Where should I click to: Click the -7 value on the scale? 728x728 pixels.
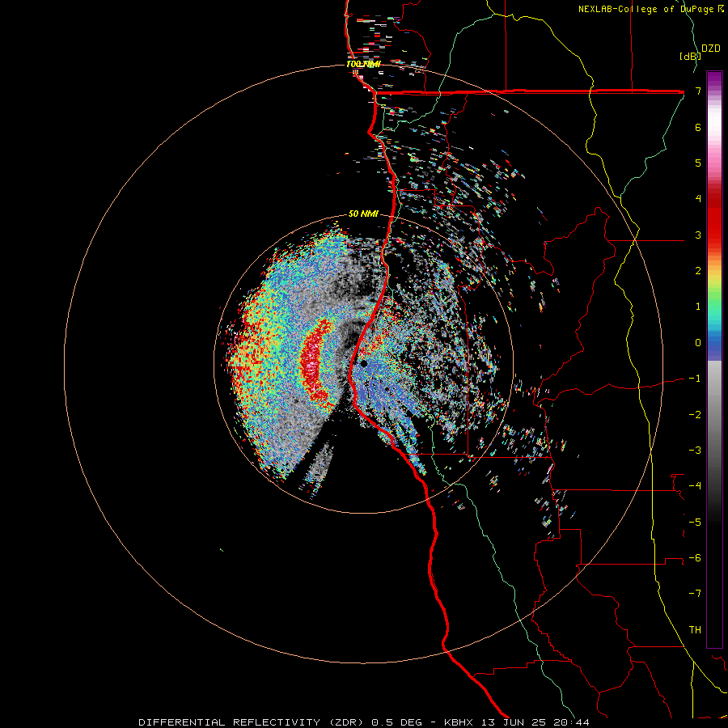click(695, 594)
